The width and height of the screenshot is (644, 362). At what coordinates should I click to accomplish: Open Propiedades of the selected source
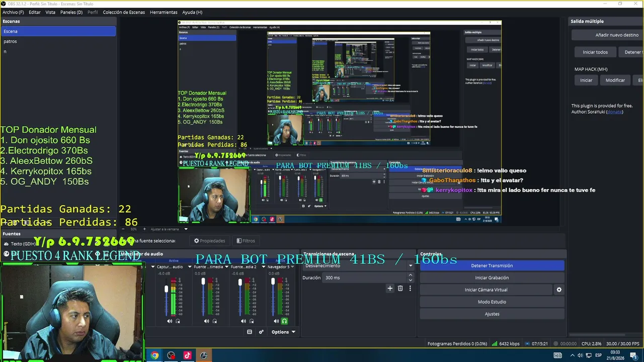(x=210, y=241)
